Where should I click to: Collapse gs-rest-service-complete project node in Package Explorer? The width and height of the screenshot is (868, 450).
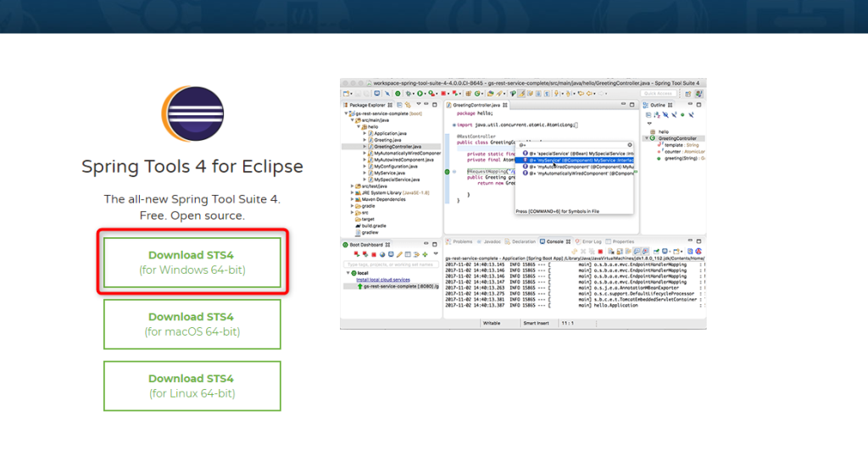[x=347, y=114]
